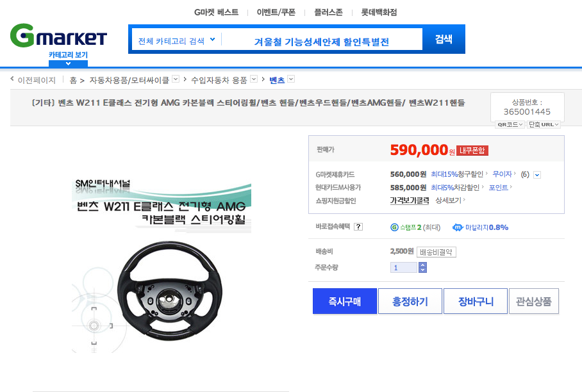The image size is (582, 392).
Task: Click the 흥정하기 negotiate button
Action: click(x=410, y=301)
